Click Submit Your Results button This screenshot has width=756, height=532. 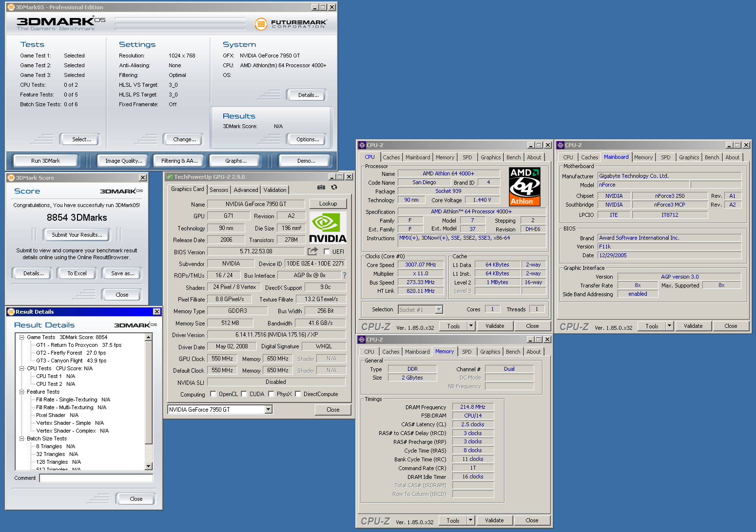pyautogui.click(x=77, y=235)
